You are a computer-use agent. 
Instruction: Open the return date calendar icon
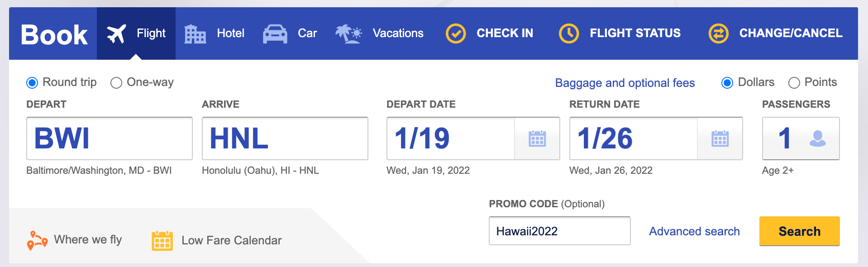[720, 138]
